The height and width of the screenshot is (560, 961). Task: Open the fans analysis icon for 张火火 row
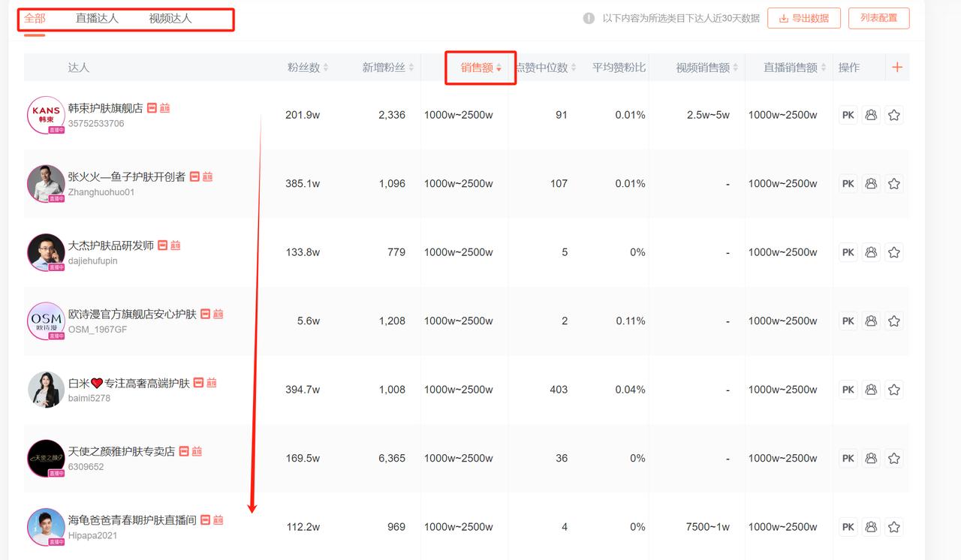point(871,183)
